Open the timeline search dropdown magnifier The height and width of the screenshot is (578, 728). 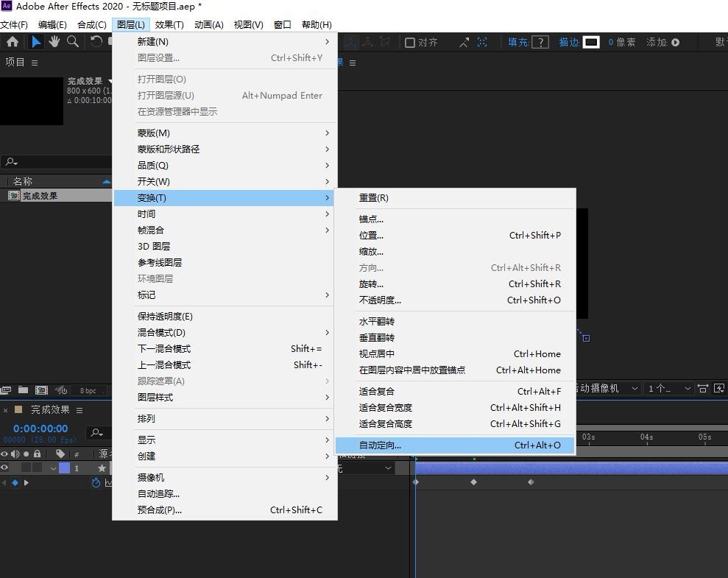coord(97,433)
